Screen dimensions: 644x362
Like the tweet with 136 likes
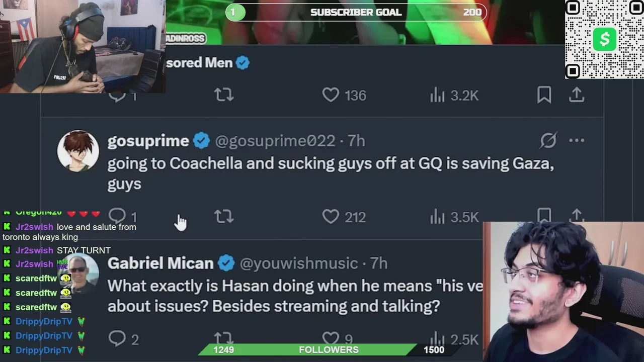pos(331,95)
